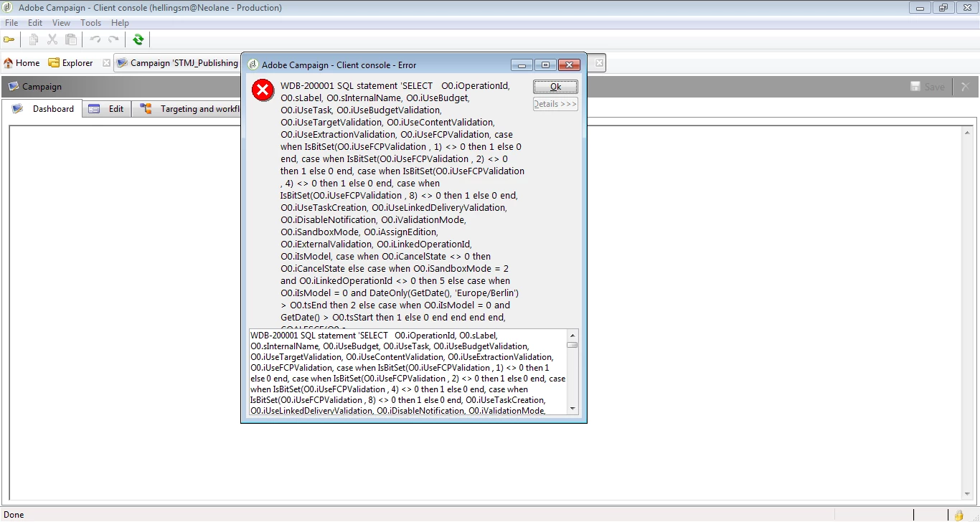
Task: Switch to the Explorer tab
Action: click(71, 63)
